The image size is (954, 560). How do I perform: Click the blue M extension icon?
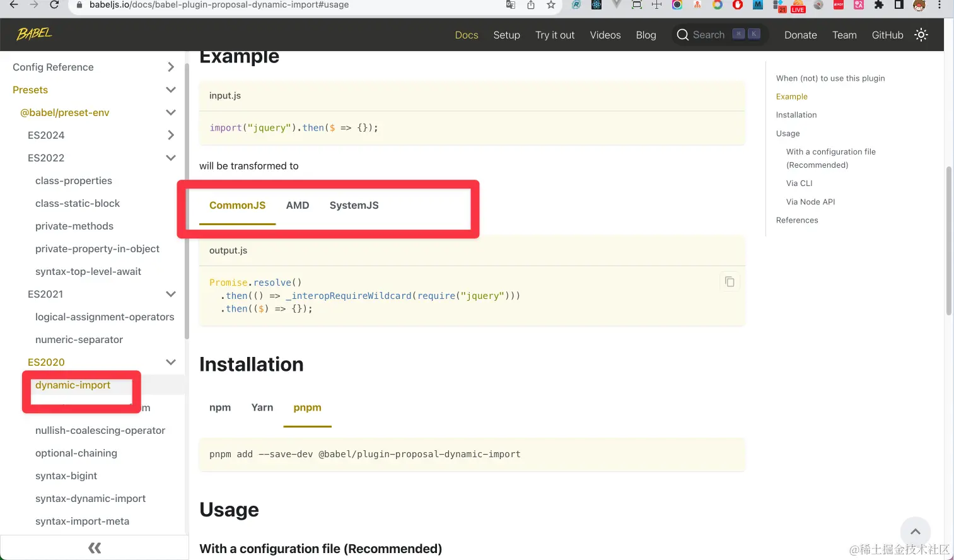(x=758, y=4)
